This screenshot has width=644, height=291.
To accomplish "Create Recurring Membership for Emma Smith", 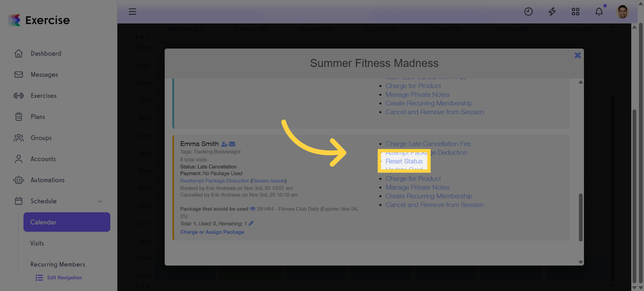I will pos(429,196).
